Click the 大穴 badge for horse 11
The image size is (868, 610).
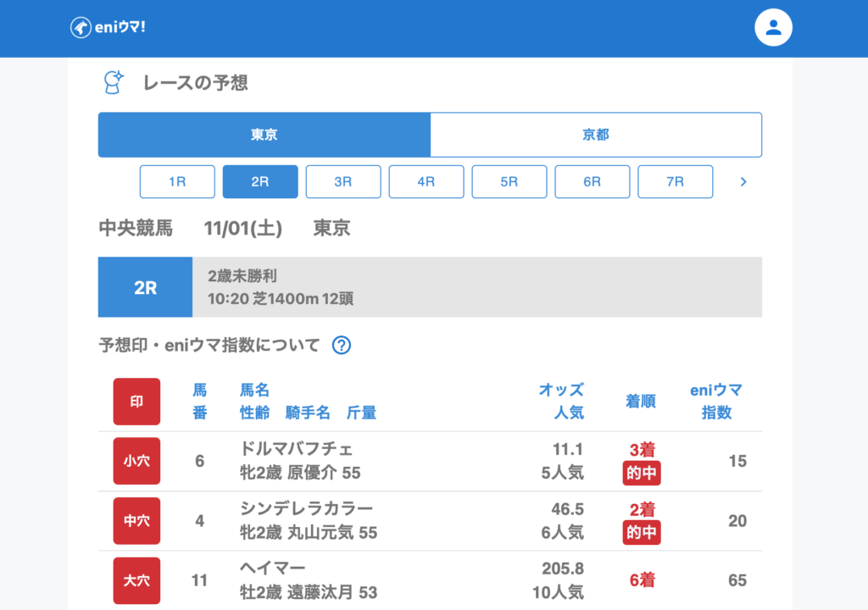(x=136, y=580)
